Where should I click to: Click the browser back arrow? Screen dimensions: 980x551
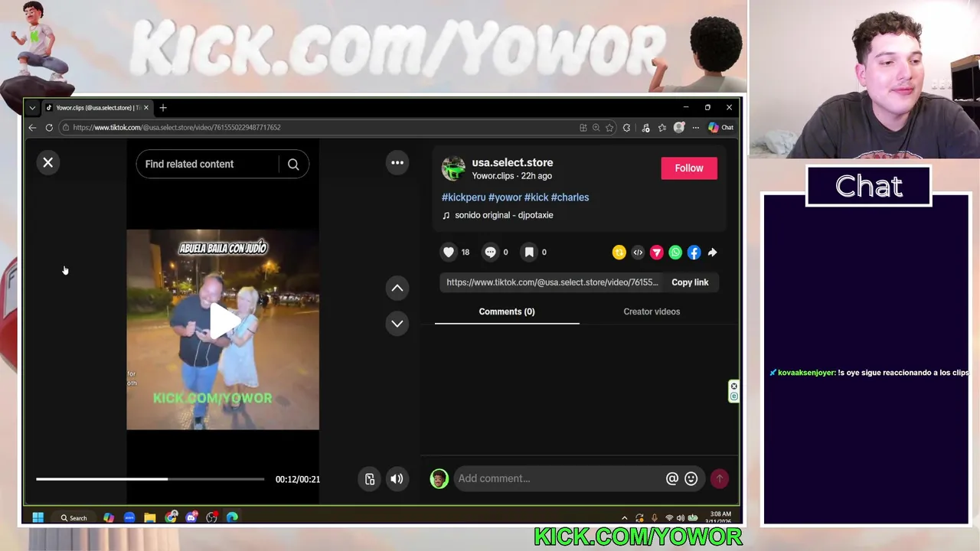coord(32,128)
